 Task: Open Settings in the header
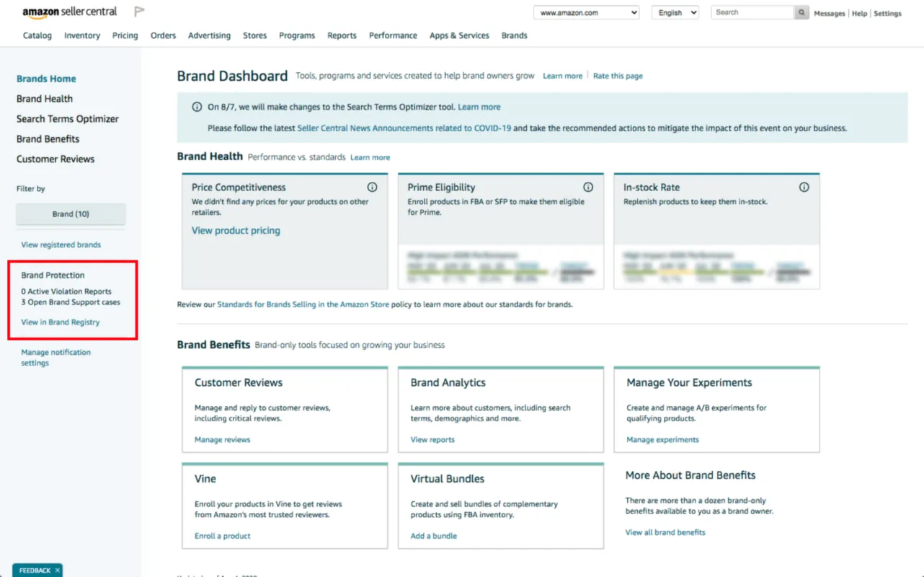(888, 14)
